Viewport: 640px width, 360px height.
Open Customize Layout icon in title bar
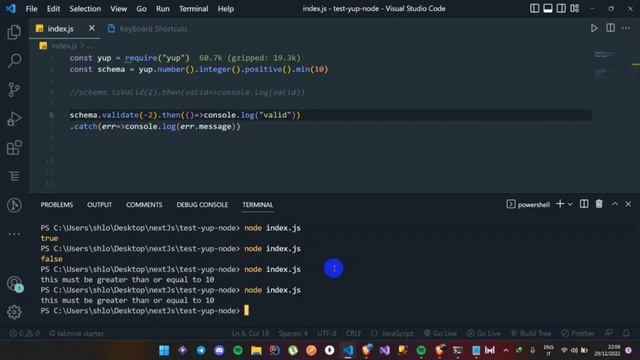point(575,8)
